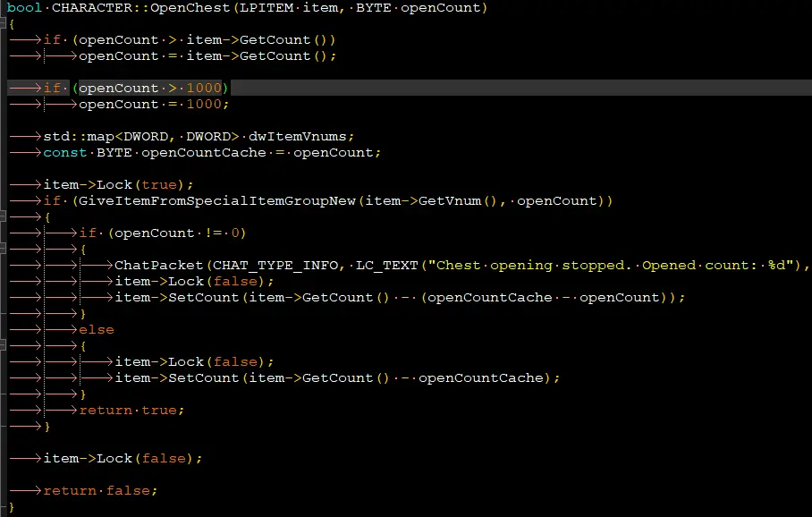Click the function's opening brace after the signature

[12, 24]
